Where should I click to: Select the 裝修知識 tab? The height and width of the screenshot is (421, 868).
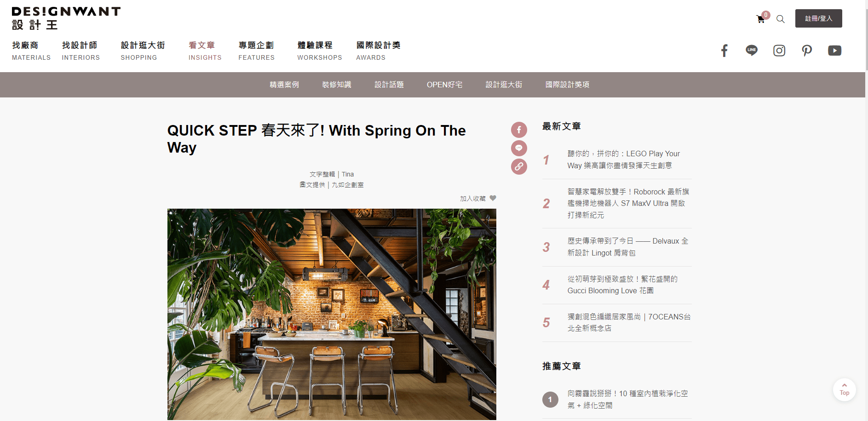337,85
